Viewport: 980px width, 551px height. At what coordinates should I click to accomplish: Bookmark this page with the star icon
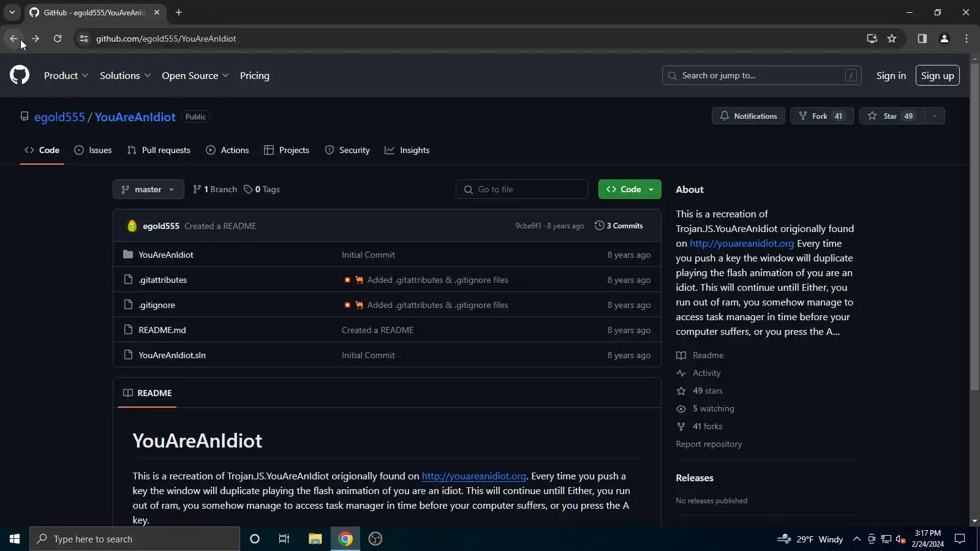892,39
